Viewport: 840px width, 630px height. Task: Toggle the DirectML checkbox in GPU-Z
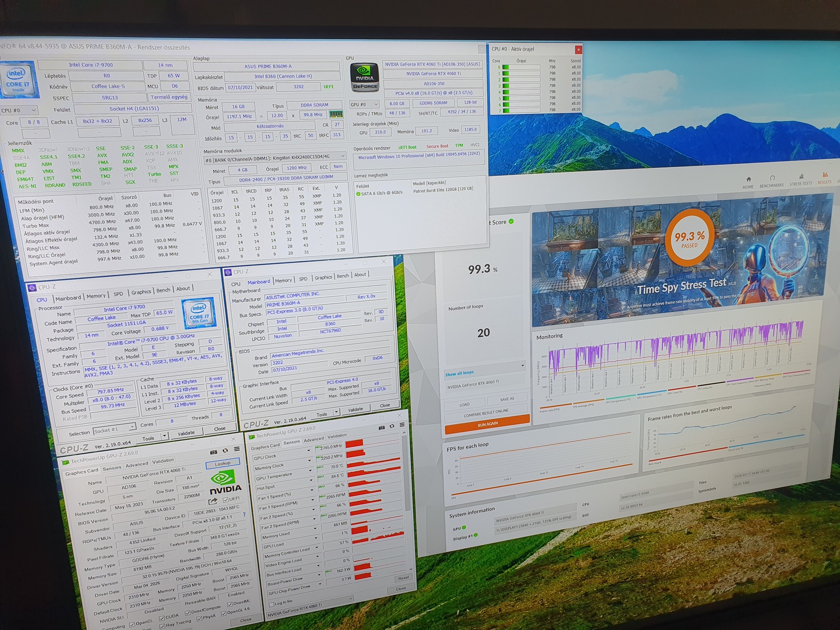click(230, 604)
